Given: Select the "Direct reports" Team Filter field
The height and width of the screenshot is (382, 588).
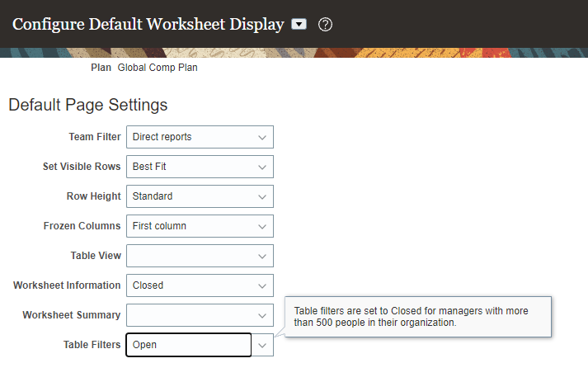Looking at the screenshot, I should pyautogui.click(x=190, y=137).
